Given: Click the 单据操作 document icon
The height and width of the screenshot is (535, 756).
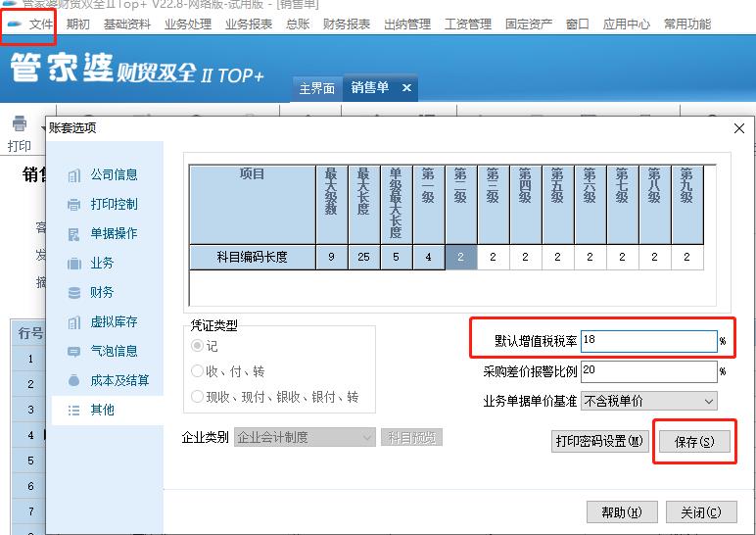Looking at the screenshot, I should coord(73,234).
